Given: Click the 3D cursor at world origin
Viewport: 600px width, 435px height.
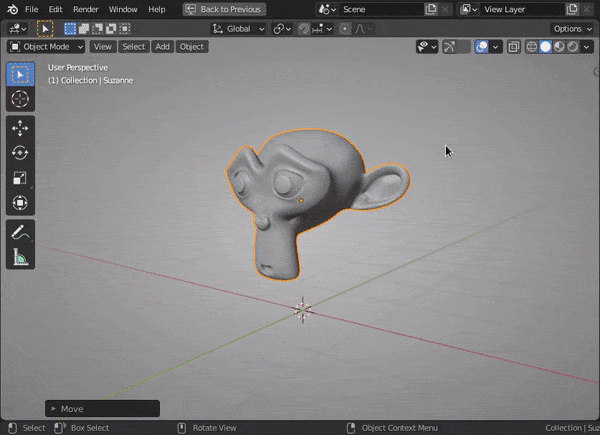Looking at the screenshot, I should (x=303, y=310).
